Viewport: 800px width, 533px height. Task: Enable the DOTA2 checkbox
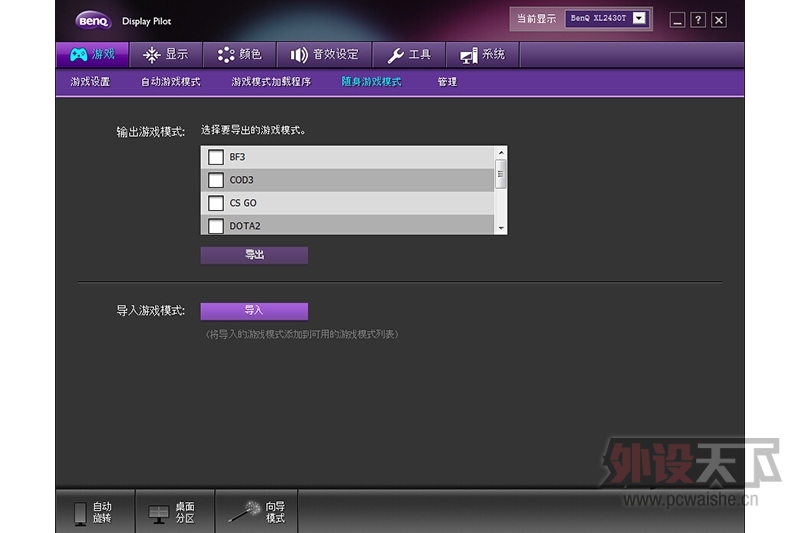[215, 225]
